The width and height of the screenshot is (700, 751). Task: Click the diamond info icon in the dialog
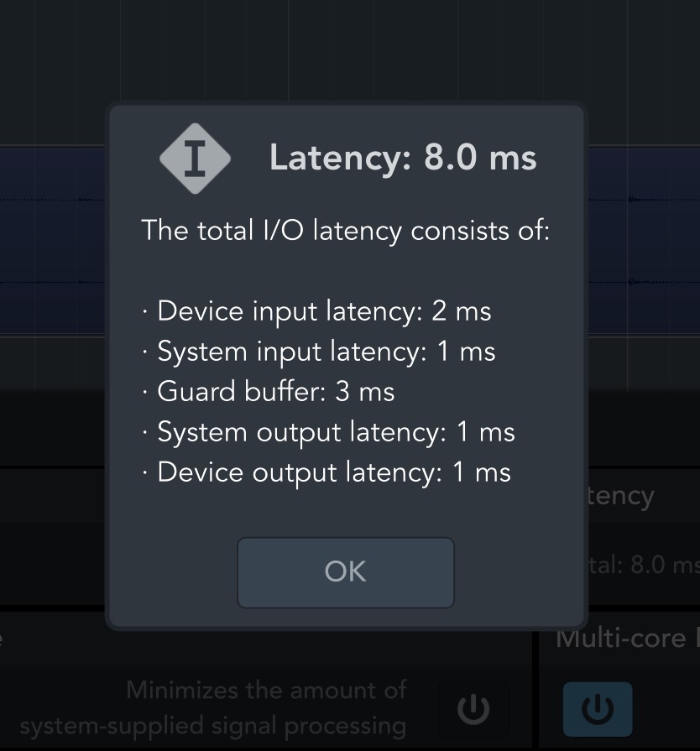(x=195, y=158)
